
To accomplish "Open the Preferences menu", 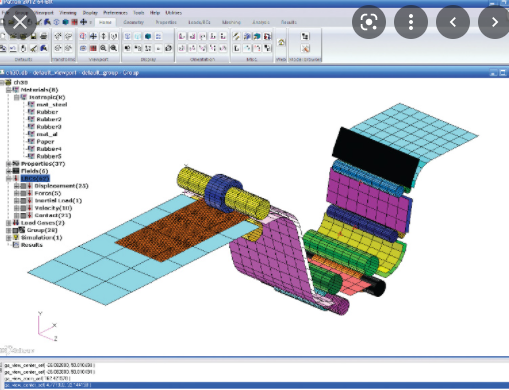I will pos(115,13).
